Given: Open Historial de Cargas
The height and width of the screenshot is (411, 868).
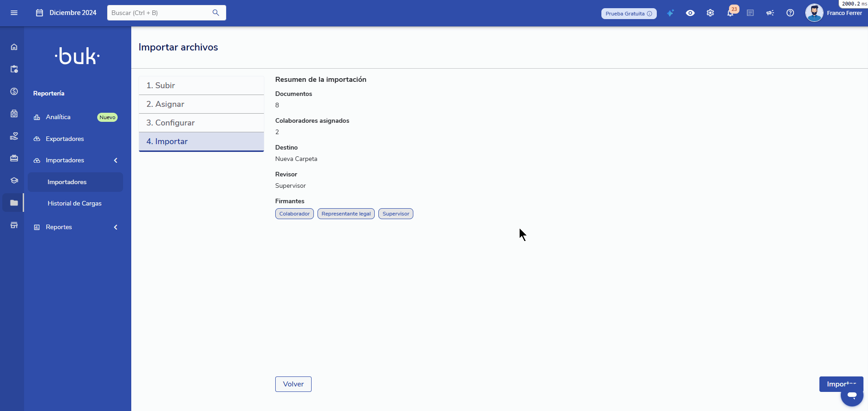Looking at the screenshot, I should point(74,203).
